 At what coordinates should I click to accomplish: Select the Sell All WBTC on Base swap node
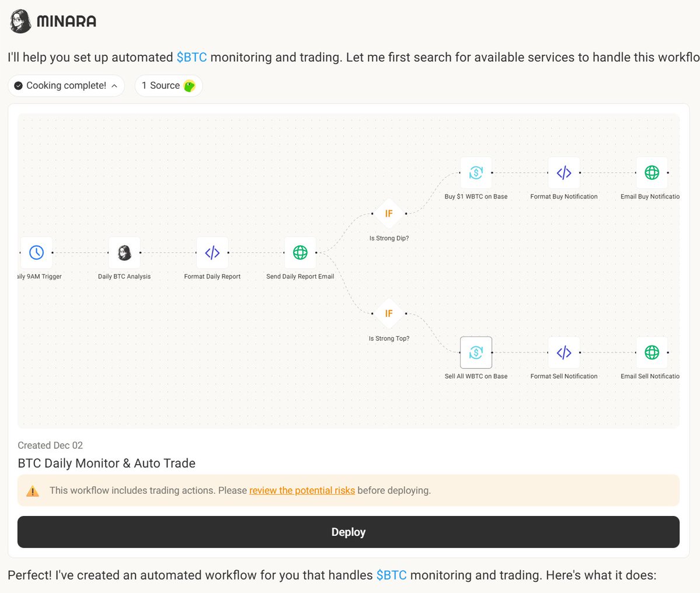click(476, 353)
